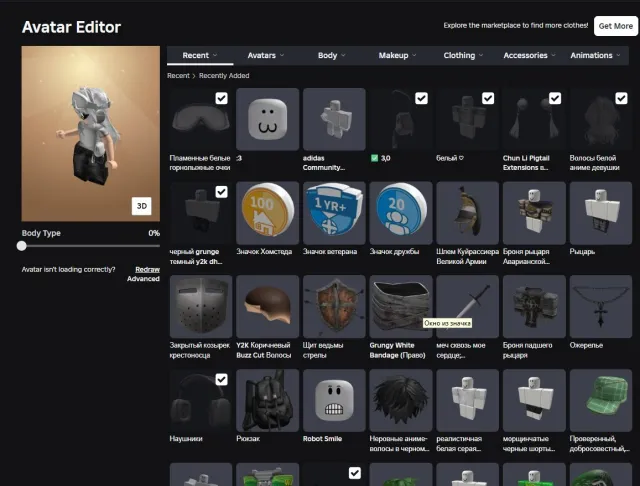Equip the Grungy White Bandage item

pyautogui.click(x=401, y=306)
